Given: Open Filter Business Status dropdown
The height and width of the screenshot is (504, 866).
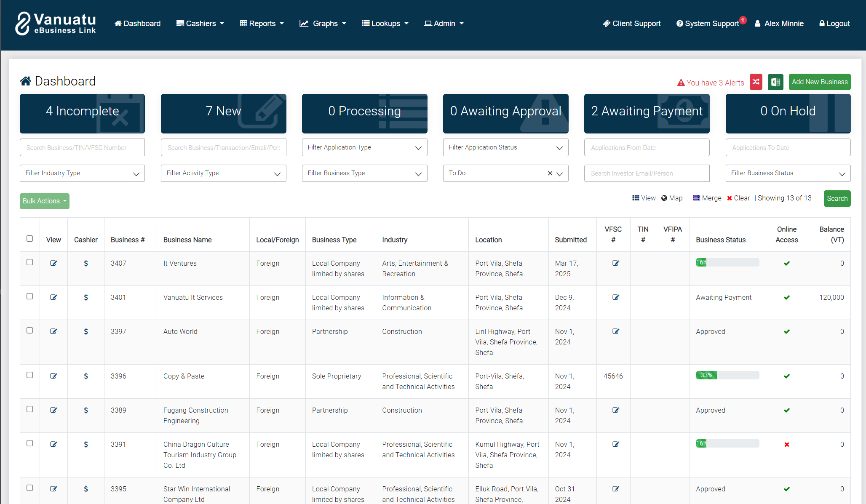Looking at the screenshot, I should coord(788,173).
